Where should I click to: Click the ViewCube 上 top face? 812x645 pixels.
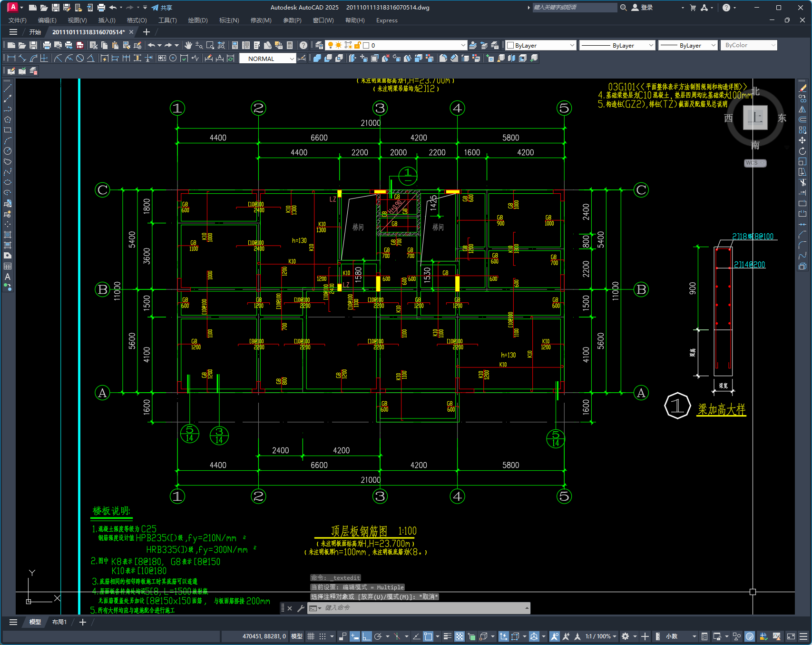[755, 117]
